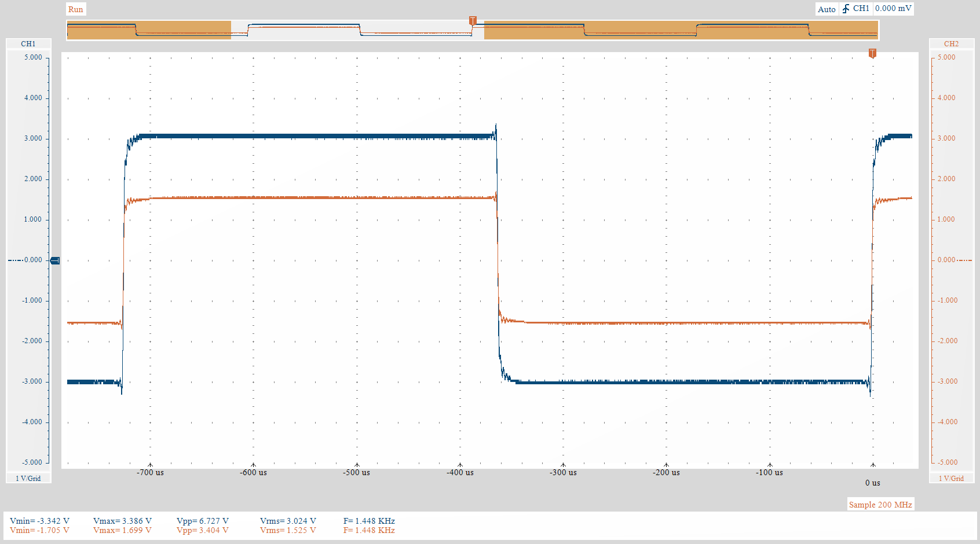Click CH1 Vpp= 6.727 V measurement
Image resolution: width=980 pixels, height=544 pixels.
(203, 521)
